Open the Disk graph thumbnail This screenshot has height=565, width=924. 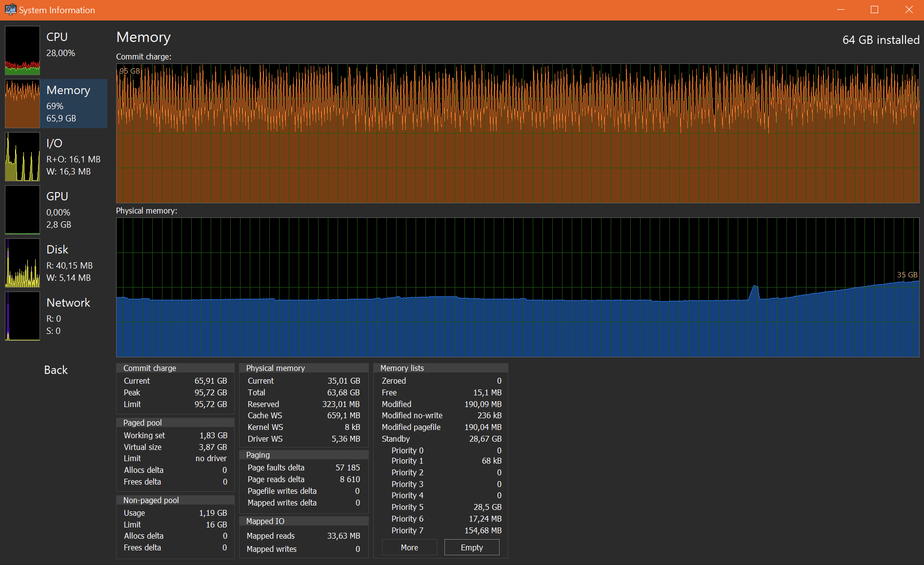(22, 263)
